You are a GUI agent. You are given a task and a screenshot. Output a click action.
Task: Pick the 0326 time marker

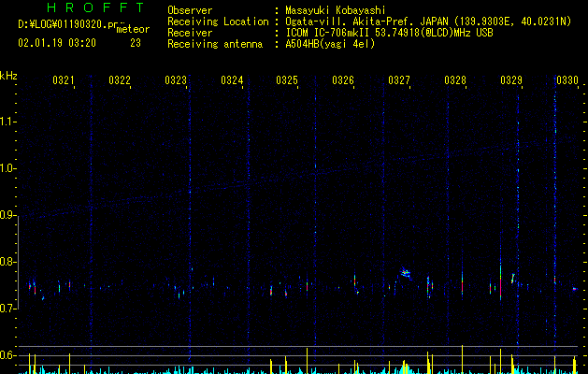tap(343, 79)
